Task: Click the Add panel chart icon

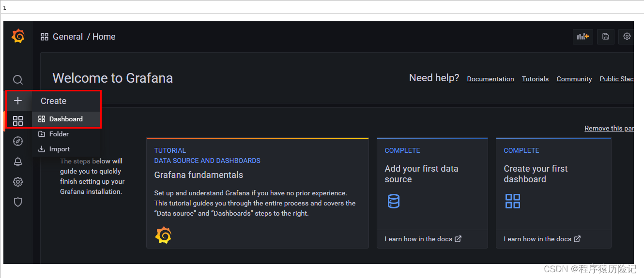Action: [x=583, y=36]
